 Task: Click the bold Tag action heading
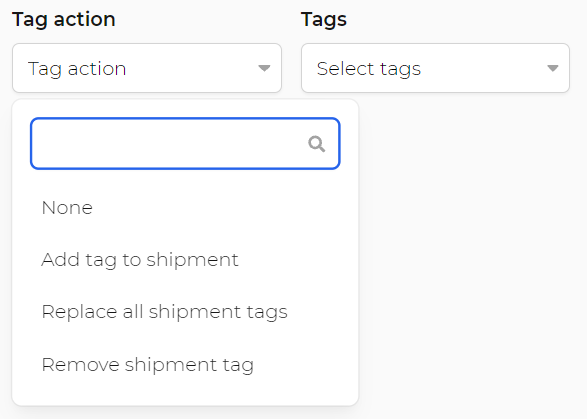tap(64, 19)
